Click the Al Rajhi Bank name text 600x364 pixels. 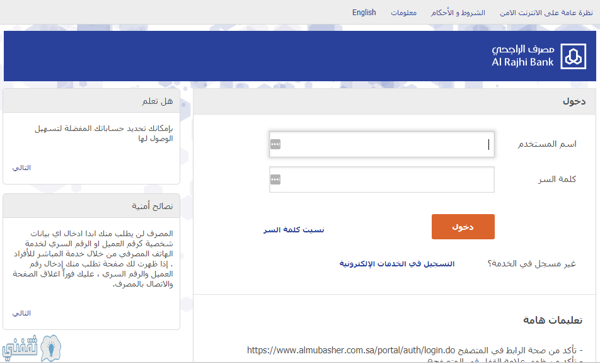pyautogui.click(x=522, y=62)
